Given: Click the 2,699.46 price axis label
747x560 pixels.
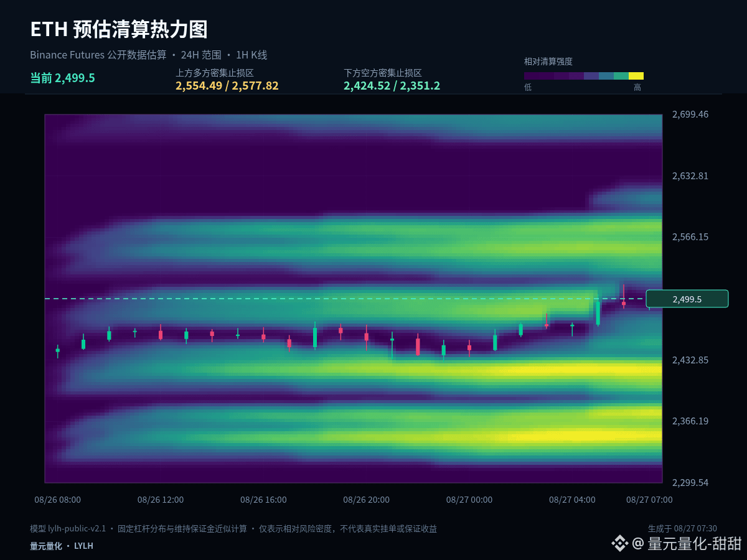Looking at the screenshot, I should tap(690, 114).
